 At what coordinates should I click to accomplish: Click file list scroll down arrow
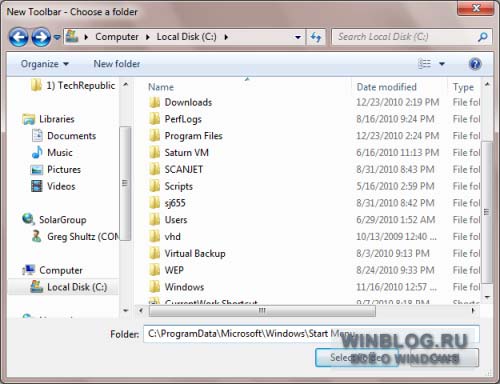click(x=487, y=296)
